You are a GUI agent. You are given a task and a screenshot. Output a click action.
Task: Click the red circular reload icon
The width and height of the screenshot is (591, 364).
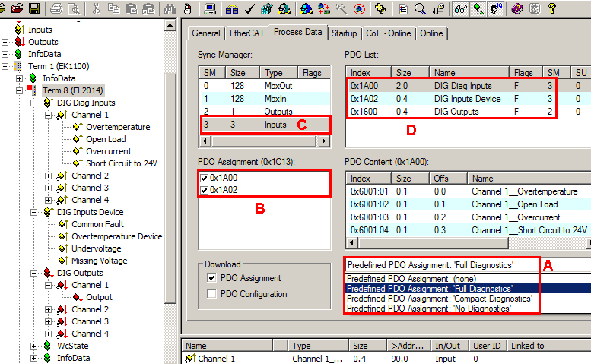[359, 8]
